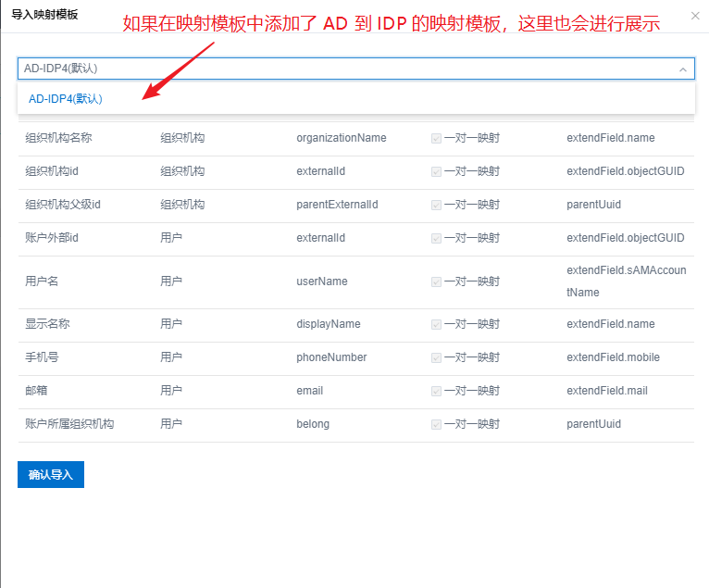The height and width of the screenshot is (588, 709).
Task: Open the AD-IDP4(默认) template select box
Action: 342,69
